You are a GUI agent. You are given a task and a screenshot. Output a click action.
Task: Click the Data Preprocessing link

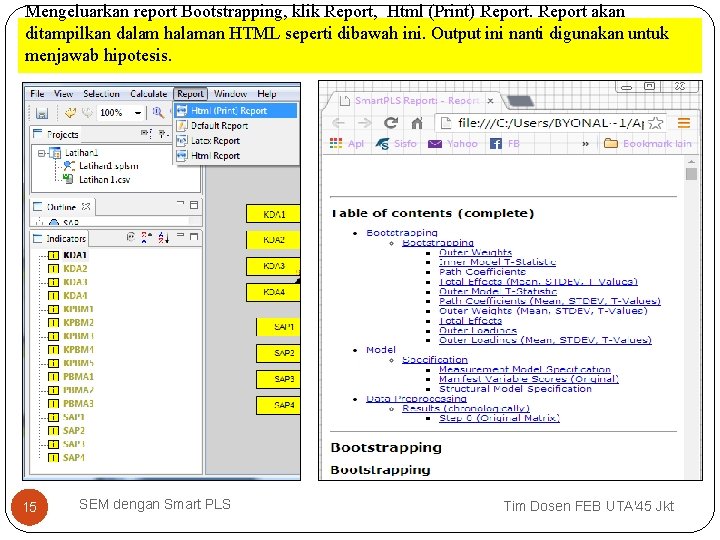(x=416, y=399)
